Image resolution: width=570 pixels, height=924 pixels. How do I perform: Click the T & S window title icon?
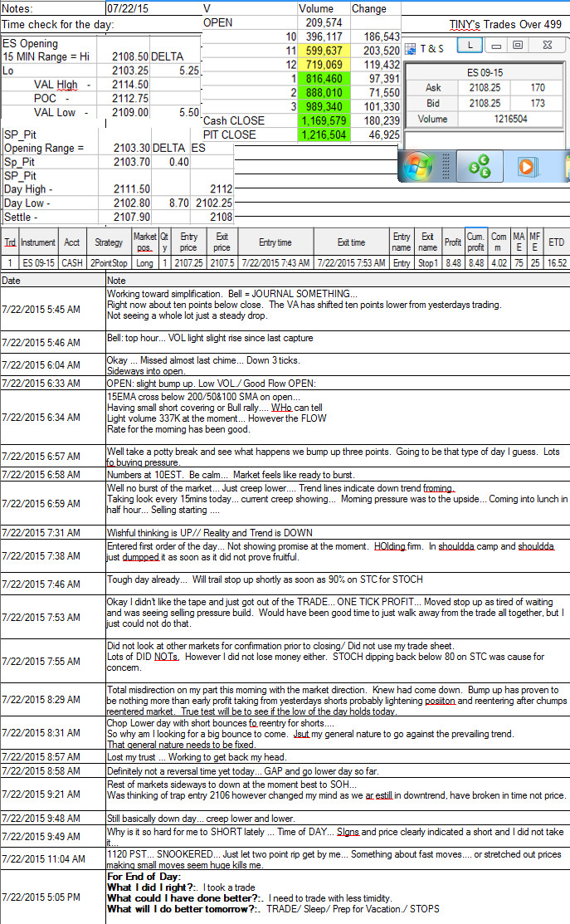410,49
